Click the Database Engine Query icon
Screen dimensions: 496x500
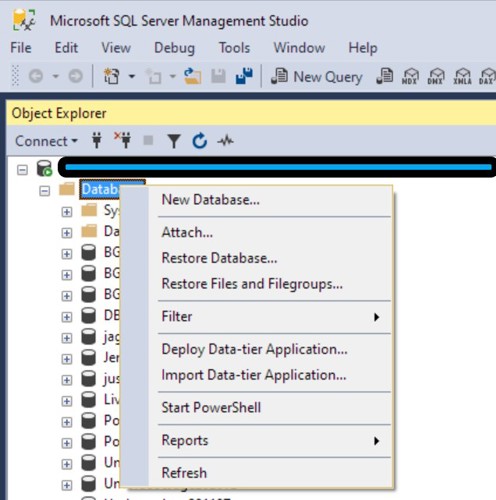[x=385, y=76]
